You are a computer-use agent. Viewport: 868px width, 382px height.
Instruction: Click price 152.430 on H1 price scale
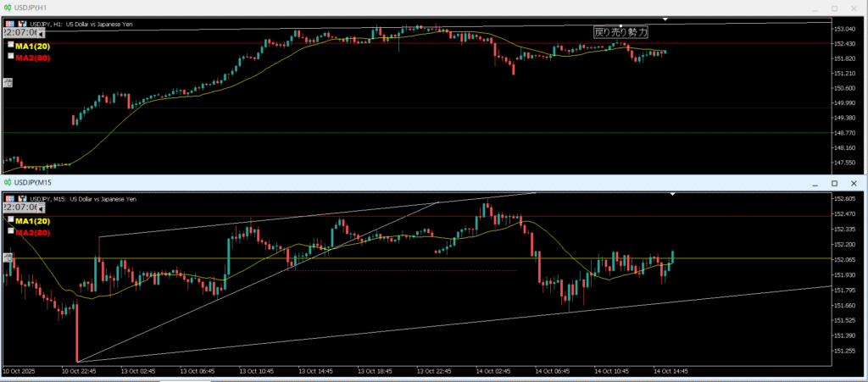(847, 44)
